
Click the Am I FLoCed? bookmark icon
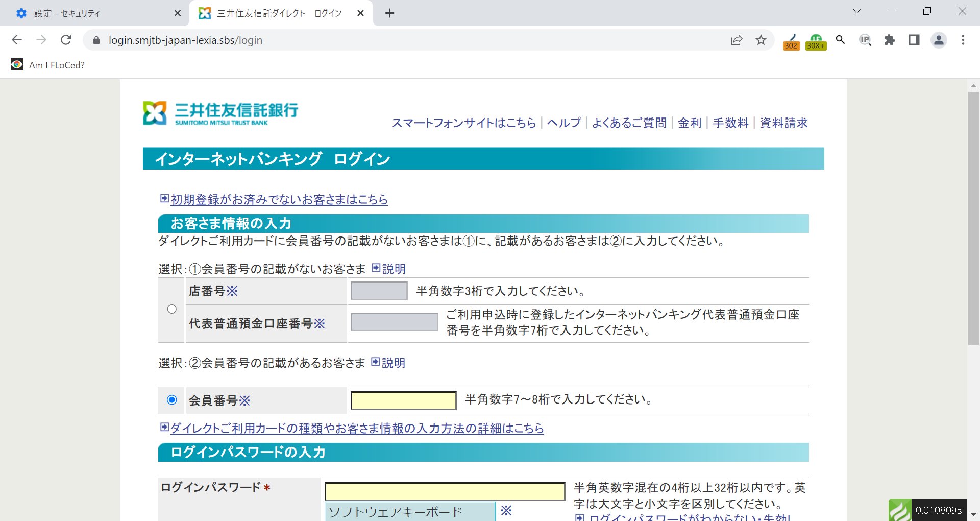click(17, 65)
